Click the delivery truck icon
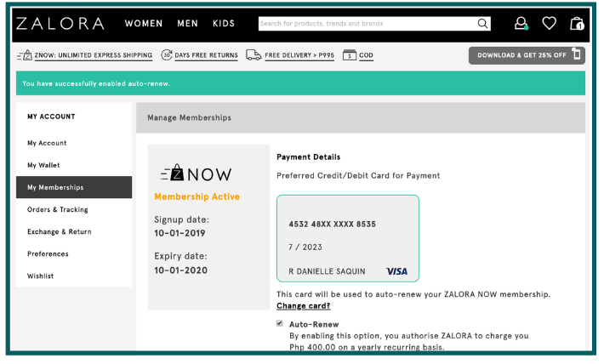 [x=254, y=55]
